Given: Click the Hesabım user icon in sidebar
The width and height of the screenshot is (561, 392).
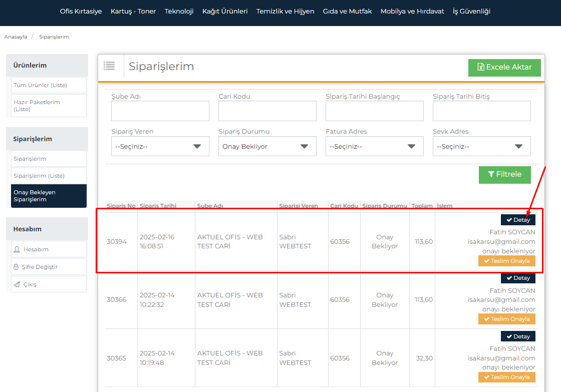Looking at the screenshot, I should 17,249.
